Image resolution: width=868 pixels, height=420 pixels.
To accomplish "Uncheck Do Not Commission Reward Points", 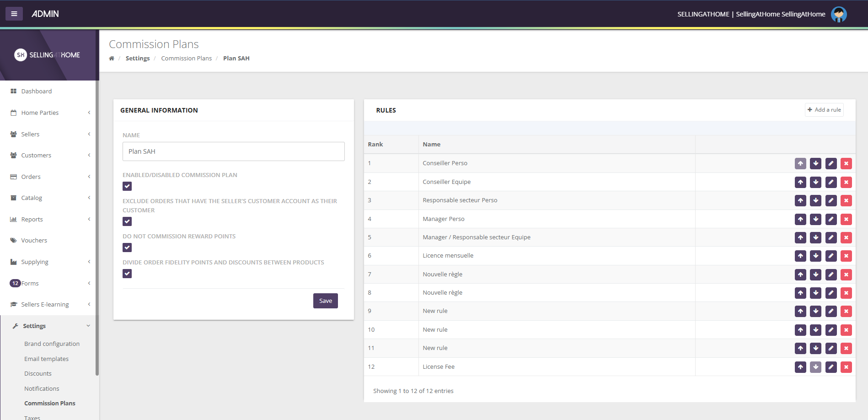I will pyautogui.click(x=127, y=248).
